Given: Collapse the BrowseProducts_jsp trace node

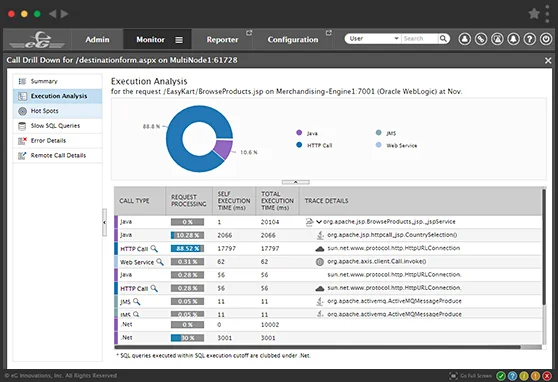Looking at the screenshot, I should click(319, 222).
